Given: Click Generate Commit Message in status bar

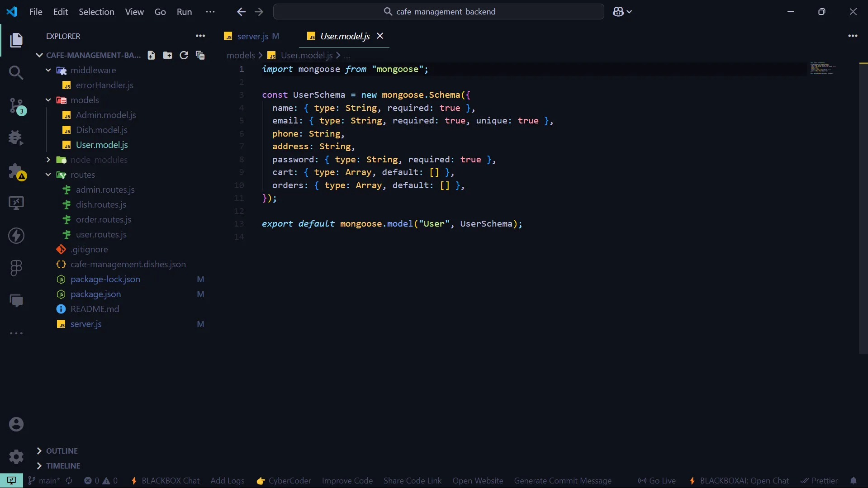Looking at the screenshot, I should 563,481.
